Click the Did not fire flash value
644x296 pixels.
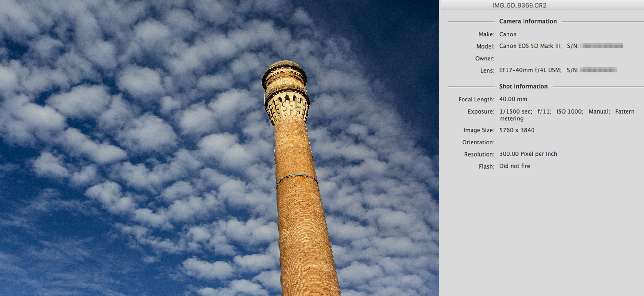click(515, 166)
